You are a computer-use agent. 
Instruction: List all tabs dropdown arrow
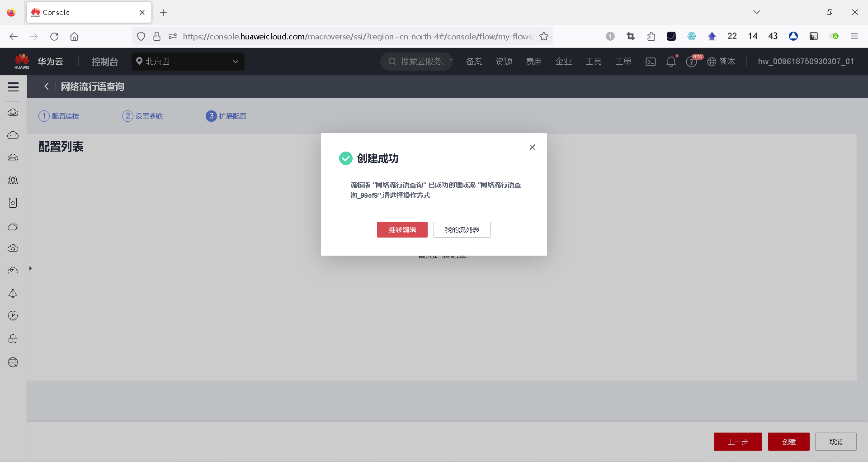757,12
